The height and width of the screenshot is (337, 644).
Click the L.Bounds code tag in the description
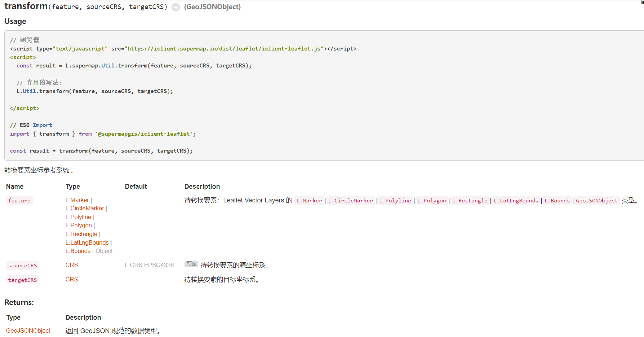pyautogui.click(x=557, y=201)
